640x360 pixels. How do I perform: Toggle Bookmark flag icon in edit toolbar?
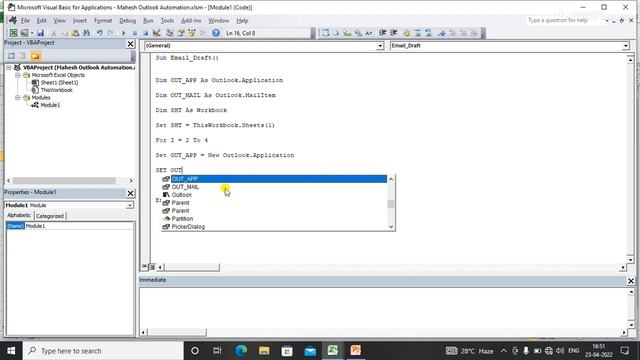coord(442,33)
